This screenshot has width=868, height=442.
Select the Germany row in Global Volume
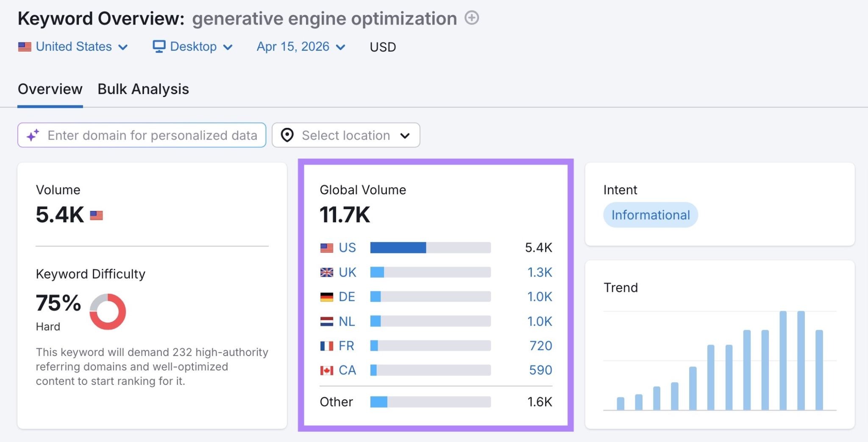(347, 296)
